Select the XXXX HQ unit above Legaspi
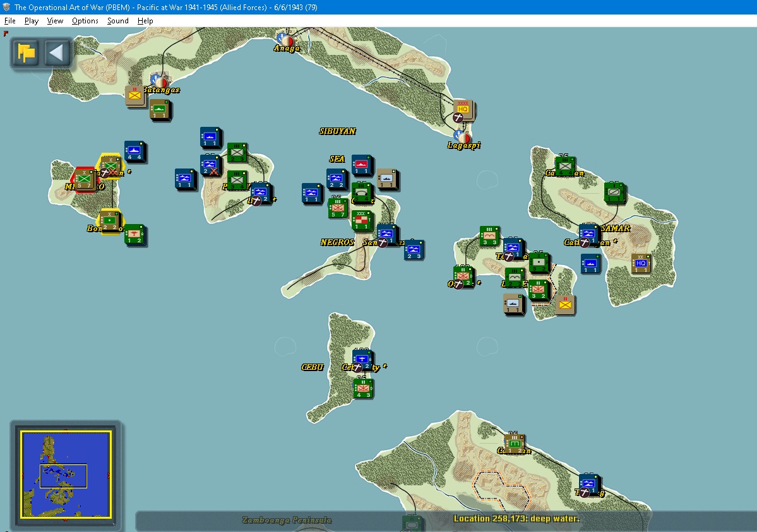The image size is (757, 532). 463,110
